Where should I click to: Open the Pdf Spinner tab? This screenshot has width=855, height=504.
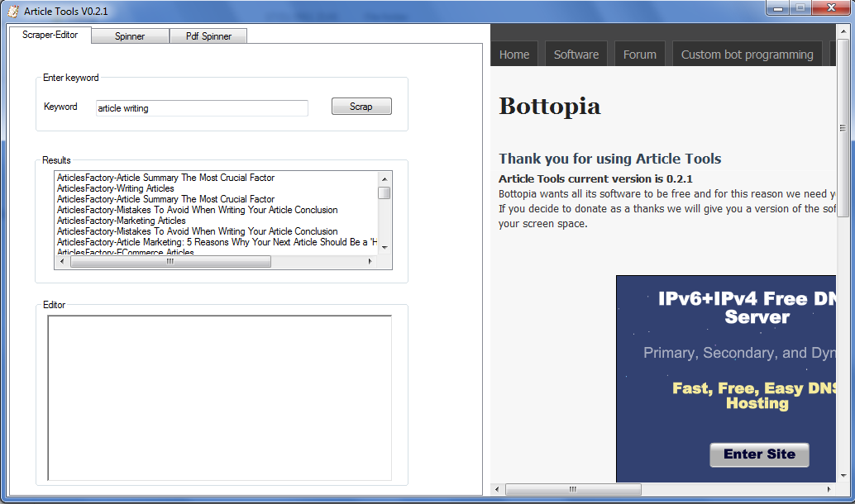click(x=208, y=36)
